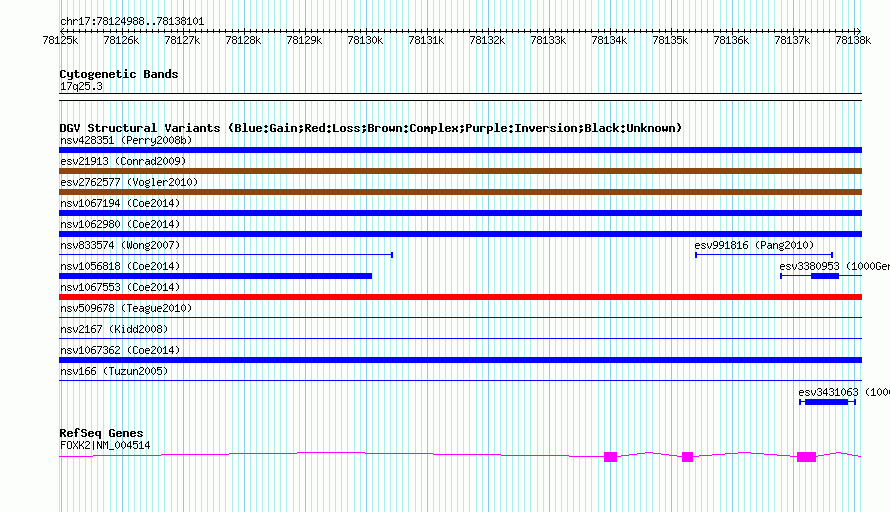890x512 pixels.
Task: Click the 78132k ruler position
Action: click(x=487, y=40)
